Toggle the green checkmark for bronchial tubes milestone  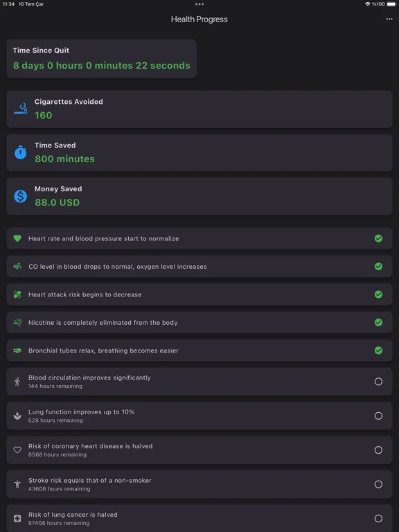[x=378, y=351]
